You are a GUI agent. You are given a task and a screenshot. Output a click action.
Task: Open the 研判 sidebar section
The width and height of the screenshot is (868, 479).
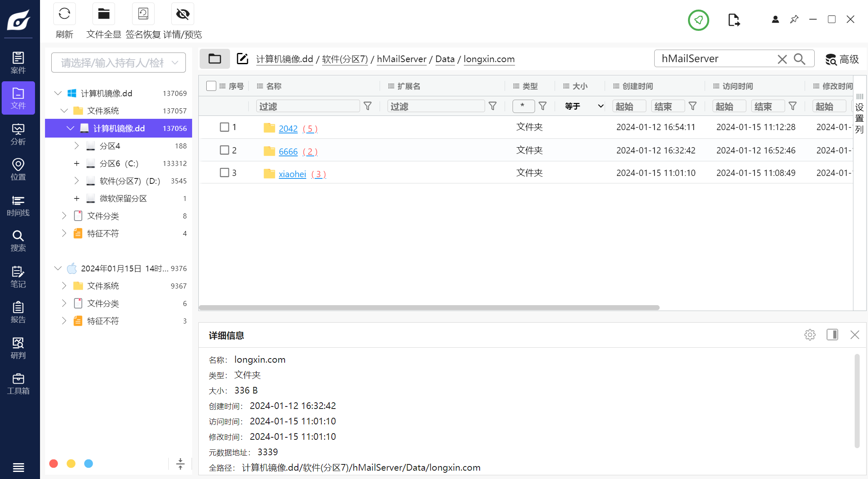pyautogui.click(x=18, y=348)
